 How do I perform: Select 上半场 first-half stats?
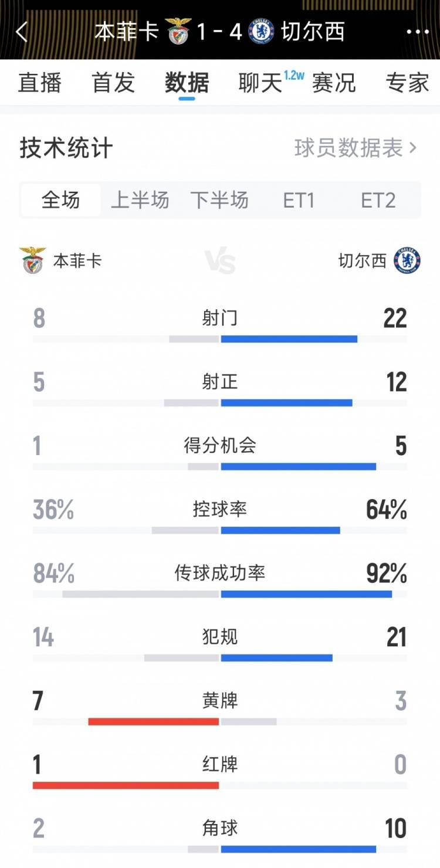point(140,201)
